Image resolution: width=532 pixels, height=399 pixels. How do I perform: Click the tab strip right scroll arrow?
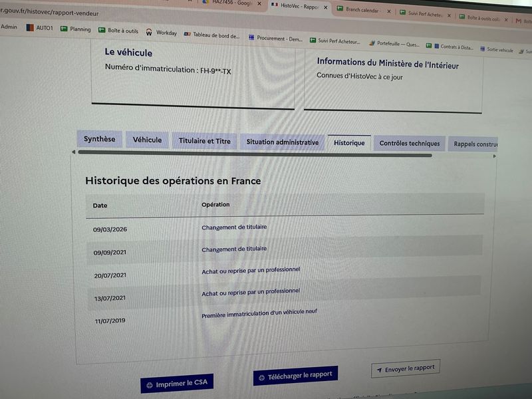[494, 156]
